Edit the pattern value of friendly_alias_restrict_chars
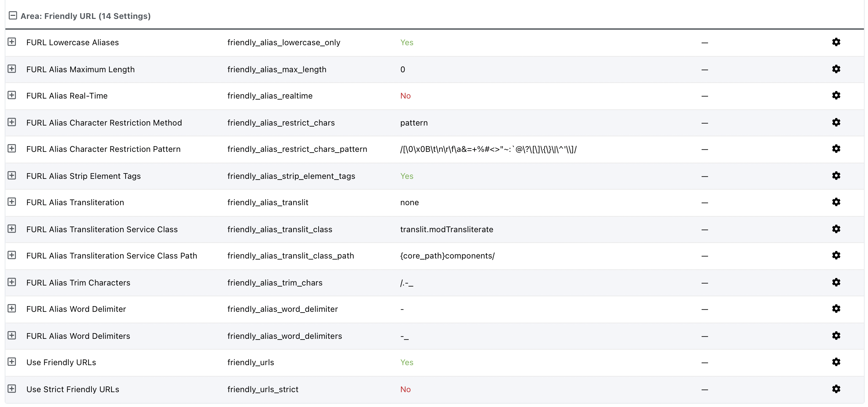Image resolution: width=868 pixels, height=407 pixels. click(x=414, y=122)
